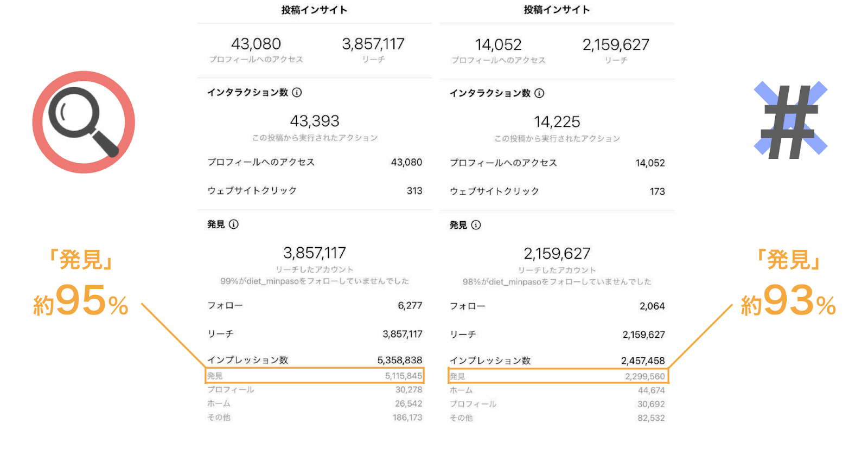
Task: Click the 2,159,627 reach figure at top
Action: pos(616,44)
